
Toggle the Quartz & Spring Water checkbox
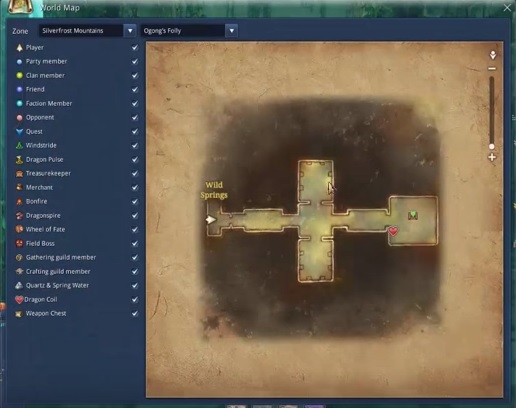[135, 286]
